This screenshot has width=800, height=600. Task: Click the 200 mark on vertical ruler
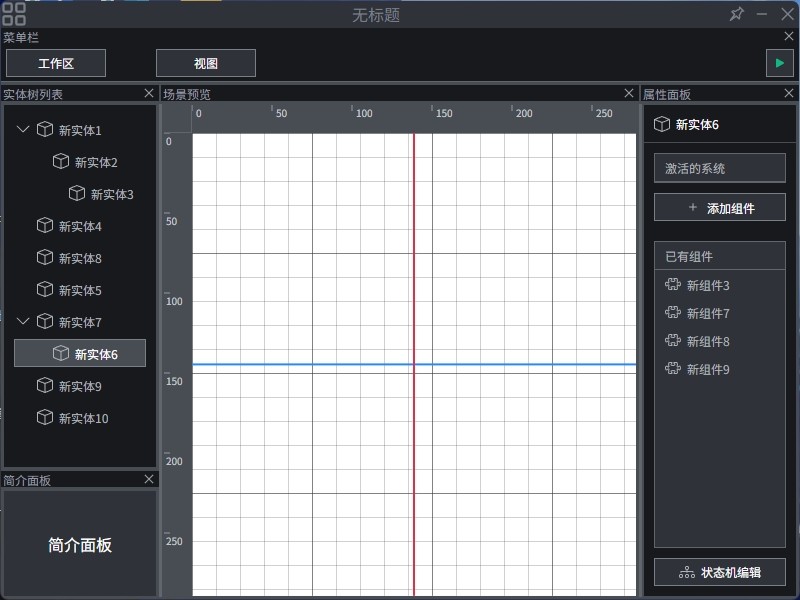[x=174, y=461]
